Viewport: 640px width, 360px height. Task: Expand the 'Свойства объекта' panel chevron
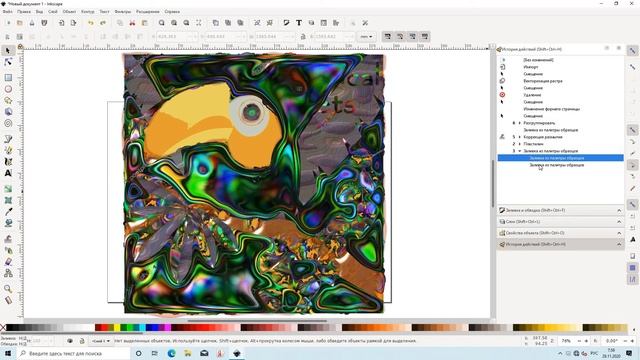click(x=619, y=233)
